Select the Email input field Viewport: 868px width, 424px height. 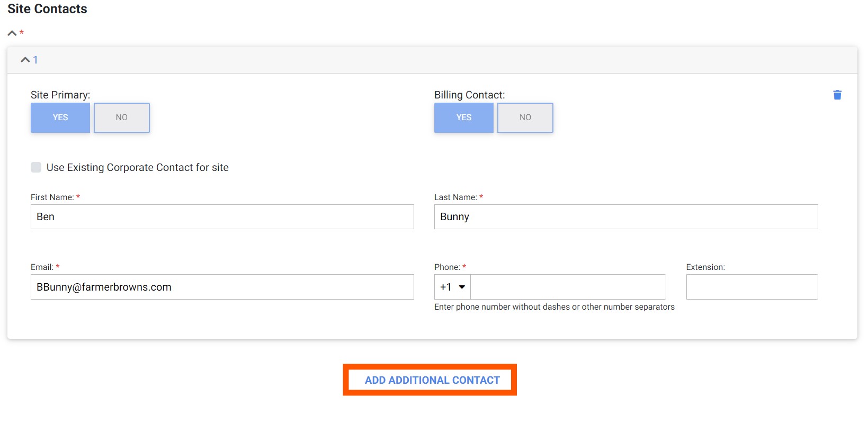coord(222,287)
